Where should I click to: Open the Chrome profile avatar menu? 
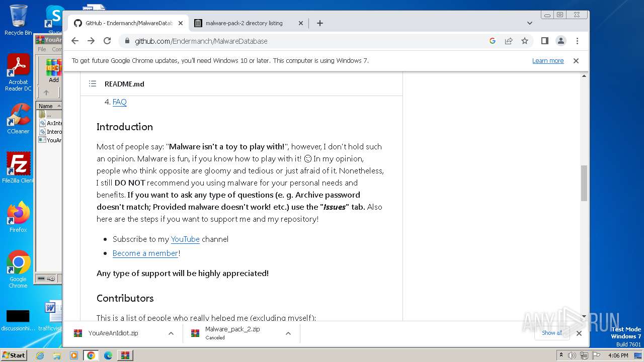[561, 41]
